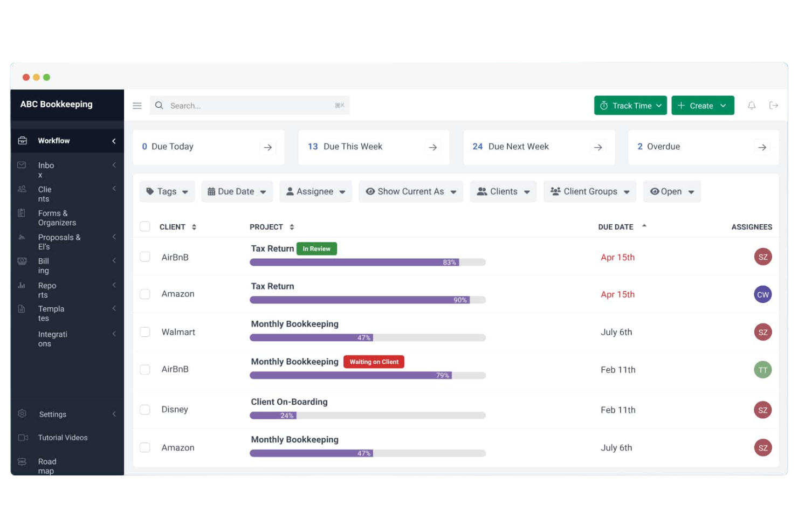Check the select-all checkbox in the table header
Image resolution: width=798 pixels, height=532 pixels.
tap(145, 226)
